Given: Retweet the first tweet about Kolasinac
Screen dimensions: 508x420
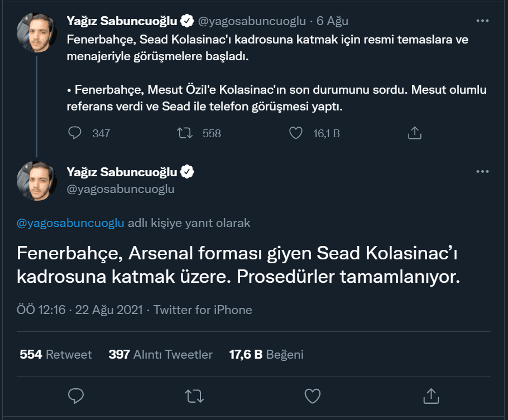Looking at the screenshot, I should (185, 133).
